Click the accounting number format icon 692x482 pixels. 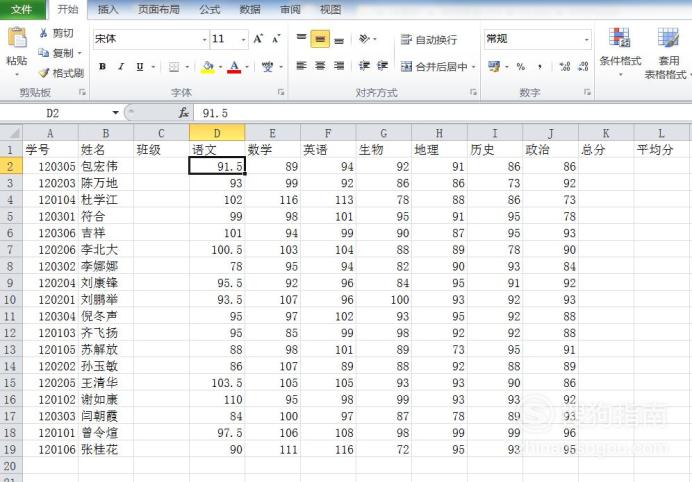pyautogui.click(x=494, y=67)
